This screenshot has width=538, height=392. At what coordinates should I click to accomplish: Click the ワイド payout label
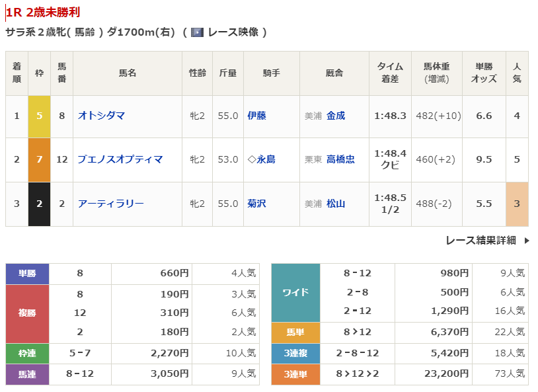[x=295, y=292]
